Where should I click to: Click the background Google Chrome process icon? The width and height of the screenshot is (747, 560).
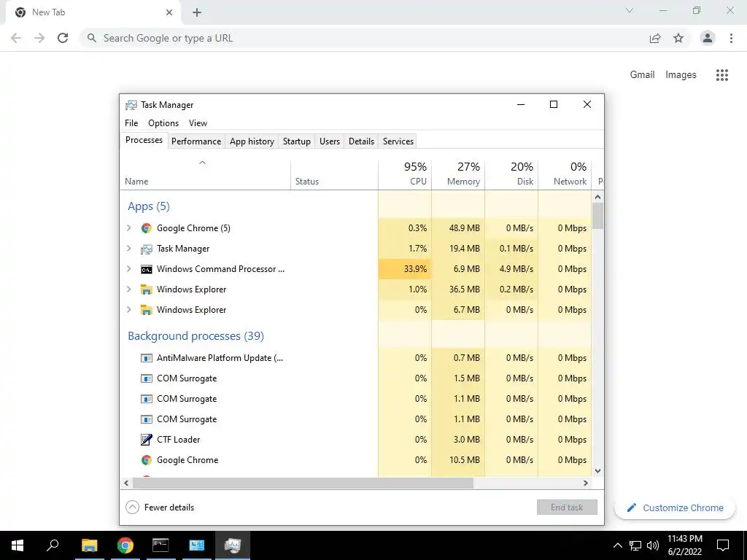(x=146, y=460)
